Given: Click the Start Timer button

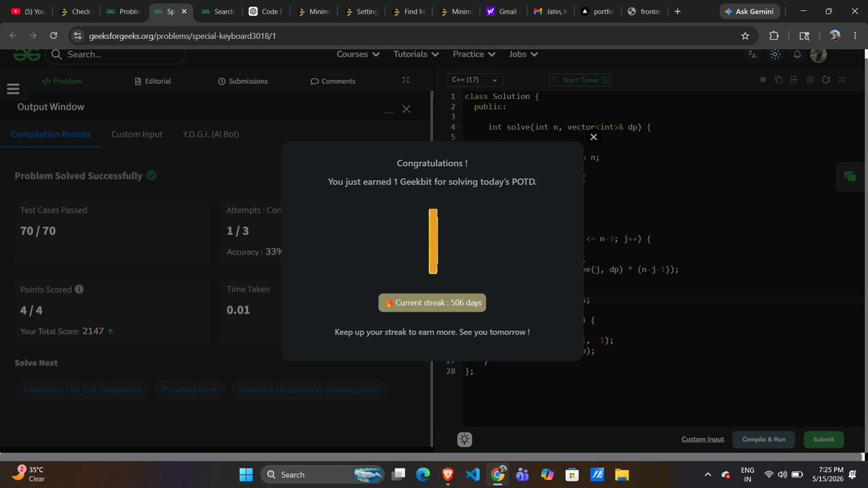Looking at the screenshot, I should pyautogui.click(x=580, y=80).
